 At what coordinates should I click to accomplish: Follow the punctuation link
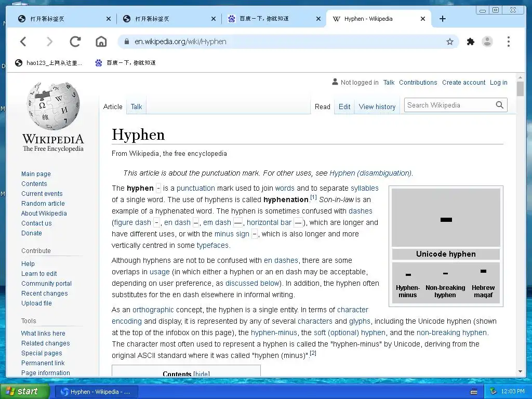[x=196, y=188]
